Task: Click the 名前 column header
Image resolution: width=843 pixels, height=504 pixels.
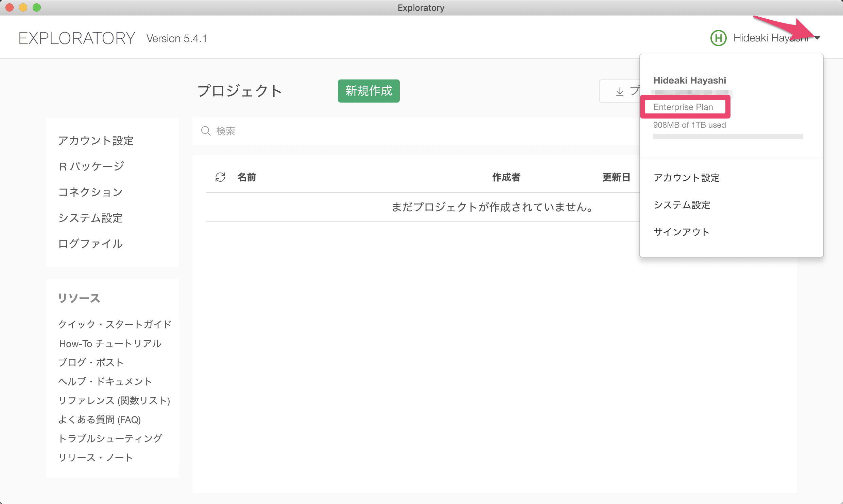Action: [247, 177]
